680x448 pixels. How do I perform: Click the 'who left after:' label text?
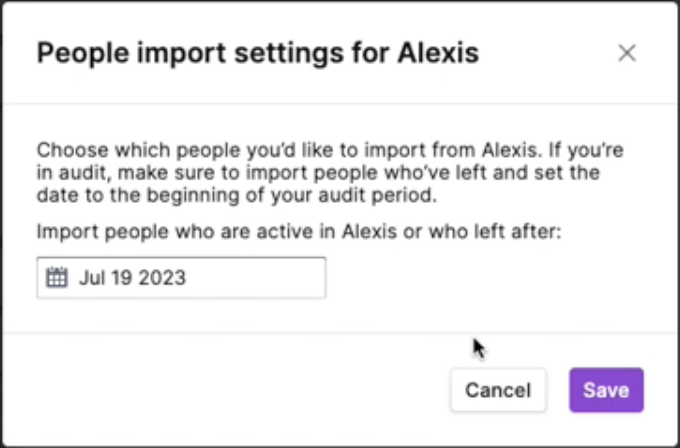tap(495, 232)
